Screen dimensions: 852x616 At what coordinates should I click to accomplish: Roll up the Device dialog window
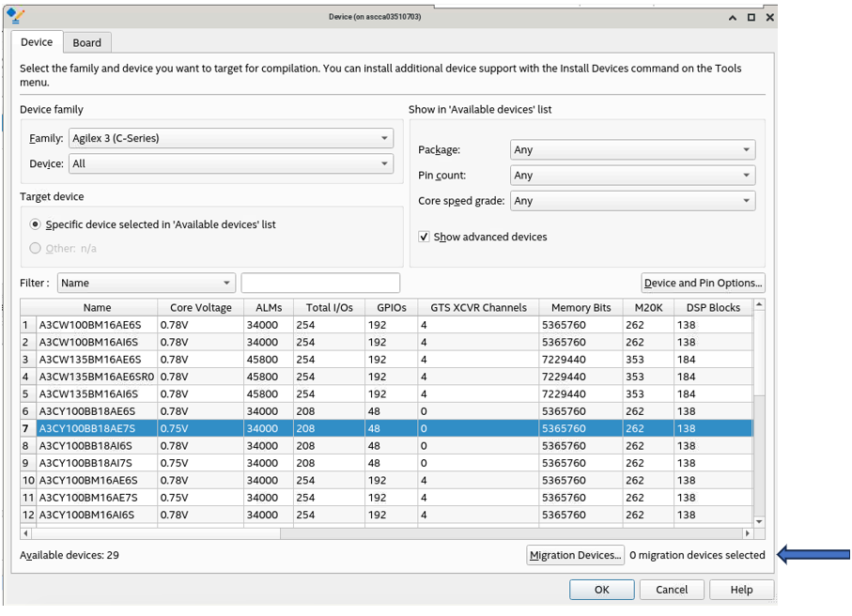pos(733,18)
